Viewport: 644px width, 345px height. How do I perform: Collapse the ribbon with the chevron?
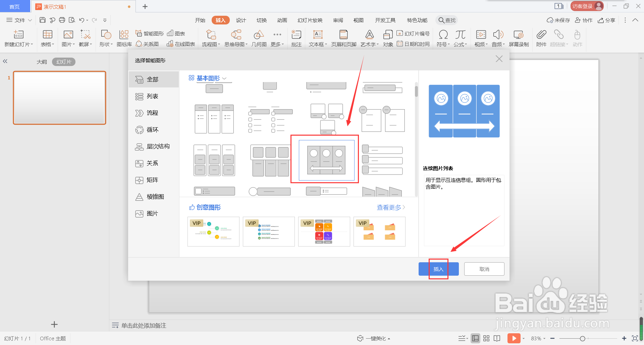tap(635, 20)
